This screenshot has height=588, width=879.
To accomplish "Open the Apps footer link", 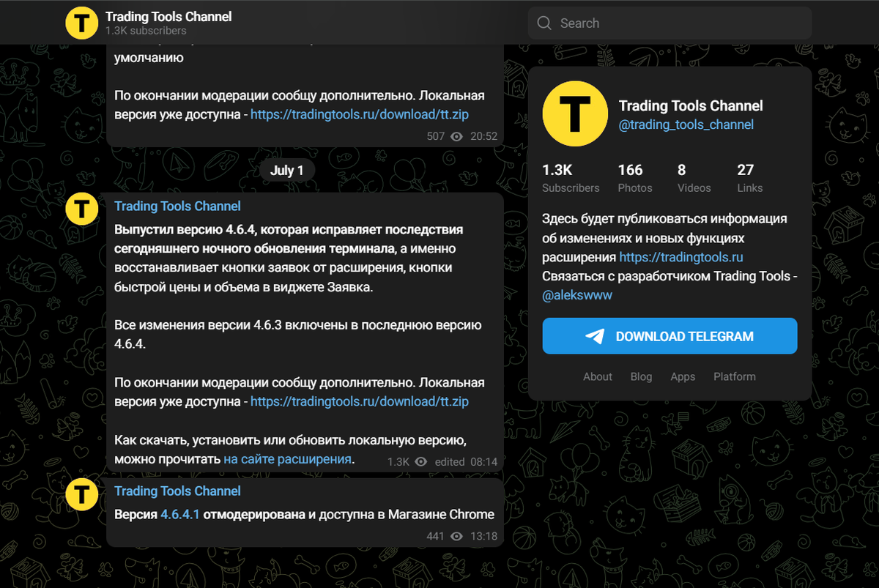I will pos(683,376).
